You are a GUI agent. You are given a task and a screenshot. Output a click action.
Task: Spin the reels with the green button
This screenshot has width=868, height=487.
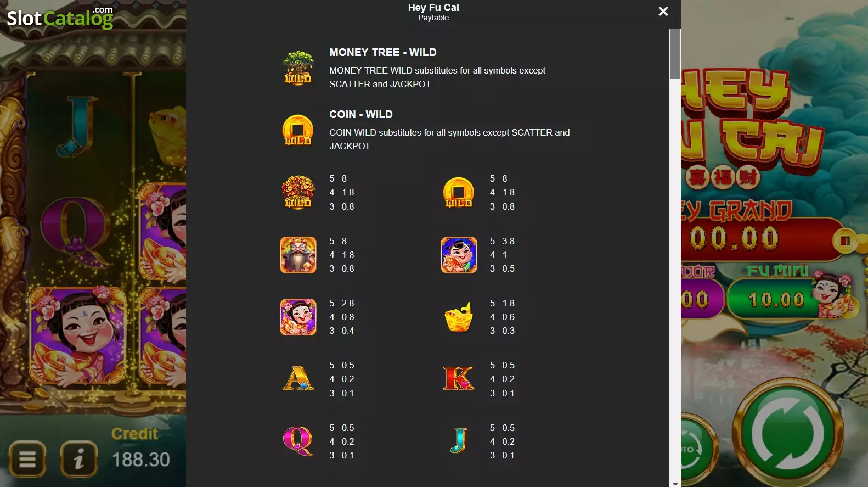pos(788,433)
